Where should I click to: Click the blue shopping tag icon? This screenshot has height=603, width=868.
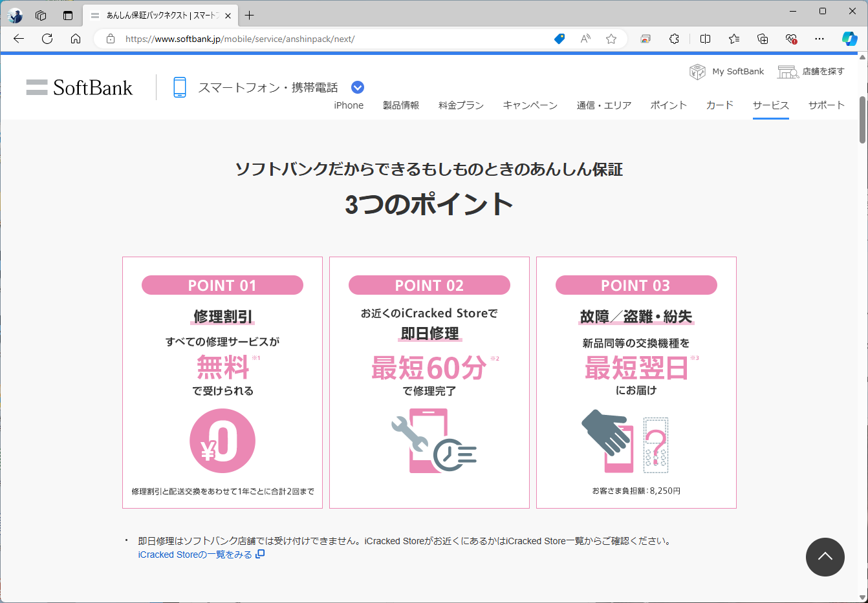[x=559, y=39]
